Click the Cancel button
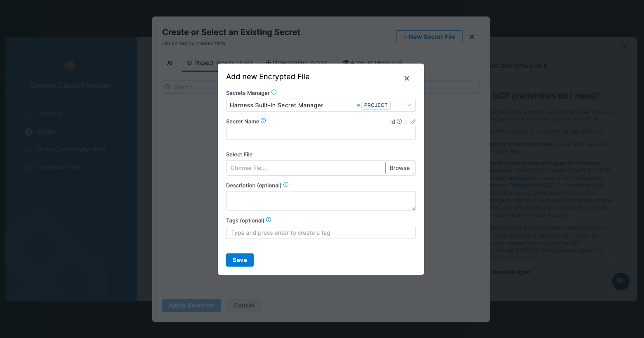Viewport: 644px width, 338px height. pos(244,305)
